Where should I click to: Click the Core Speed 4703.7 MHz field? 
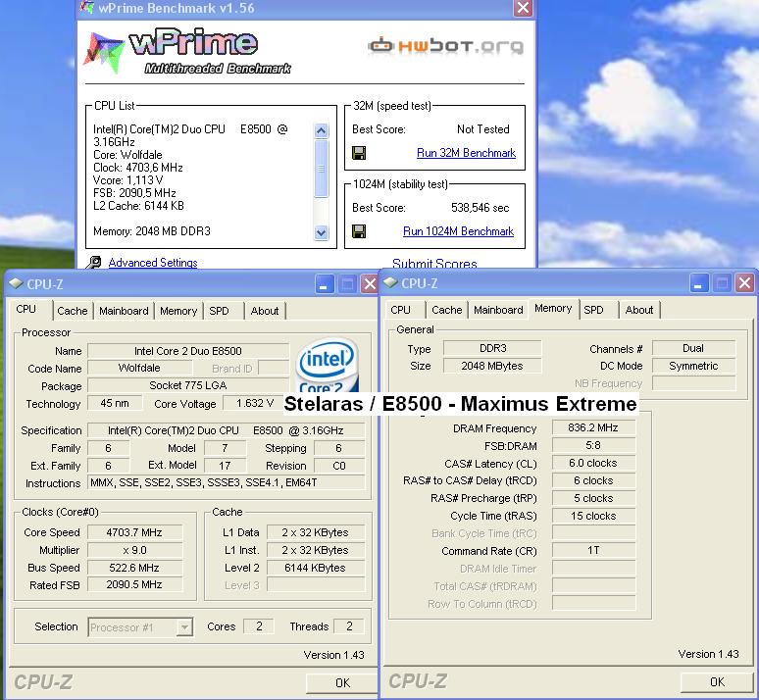coord(135,532)
